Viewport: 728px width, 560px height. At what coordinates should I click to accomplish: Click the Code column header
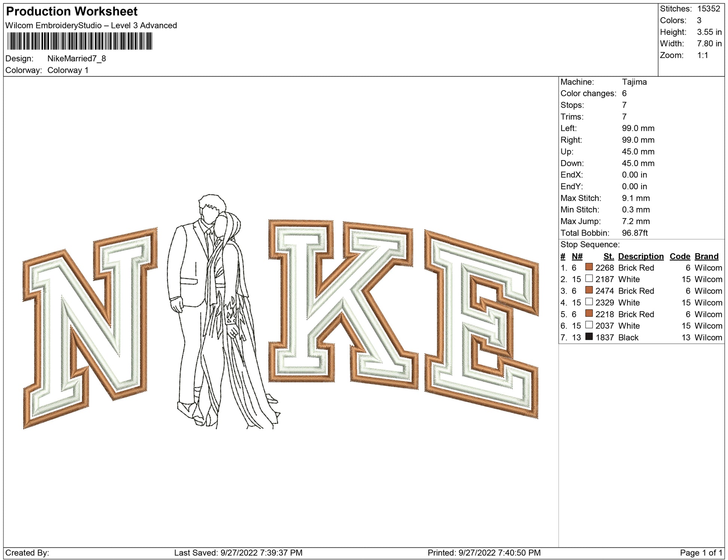(679, 256)
